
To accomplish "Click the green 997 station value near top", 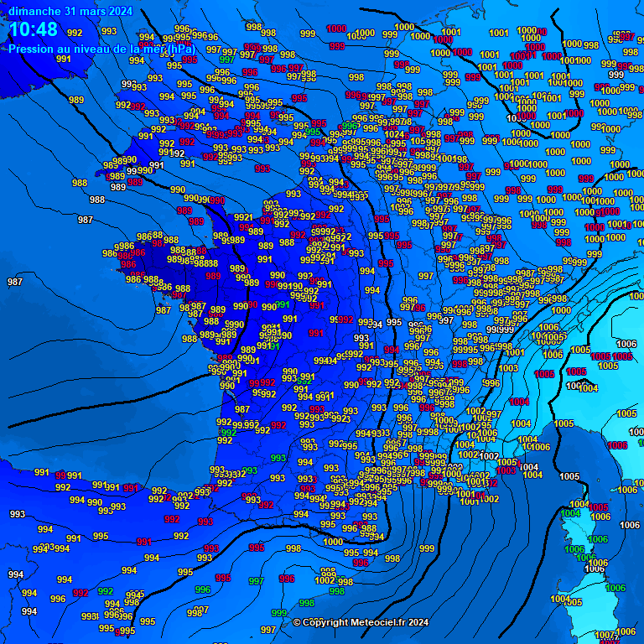I will coord(226,60).
